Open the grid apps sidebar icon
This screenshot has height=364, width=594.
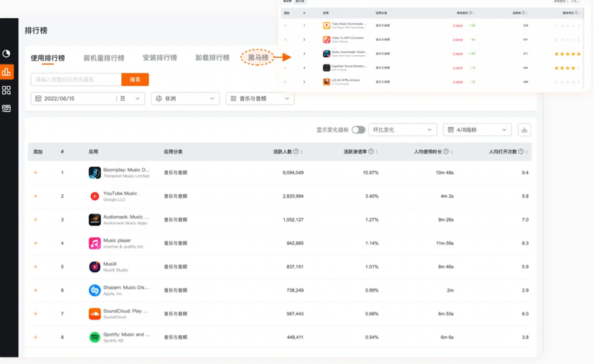coord(6,90)
